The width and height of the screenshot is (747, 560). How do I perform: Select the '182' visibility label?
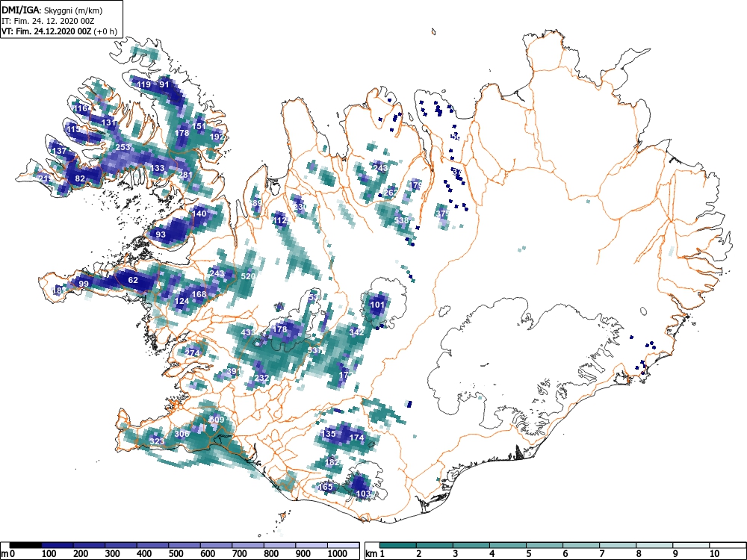pos(332,462)
